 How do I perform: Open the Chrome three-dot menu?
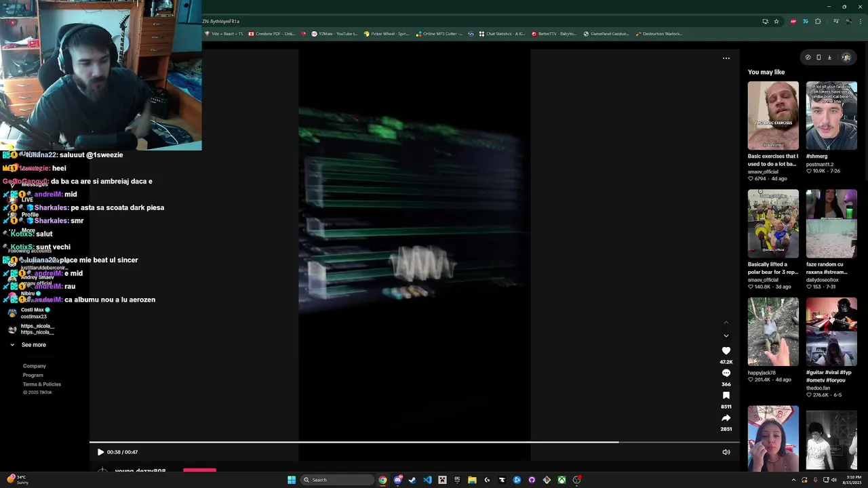point(860,21)
